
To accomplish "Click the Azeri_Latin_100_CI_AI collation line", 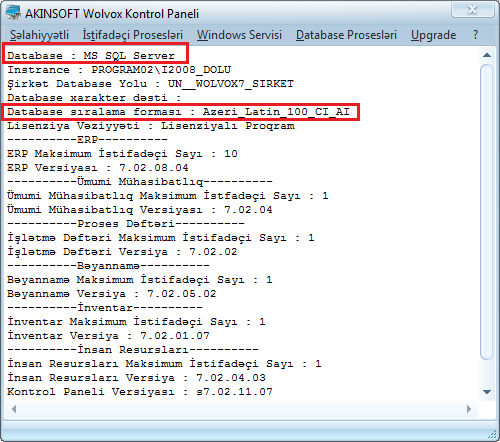I will click(178, 112).
